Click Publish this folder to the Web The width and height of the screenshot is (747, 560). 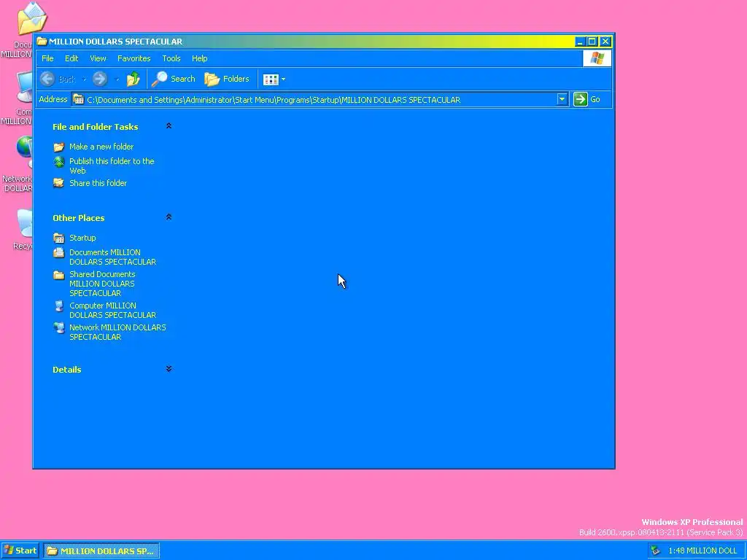coord(112,166)
